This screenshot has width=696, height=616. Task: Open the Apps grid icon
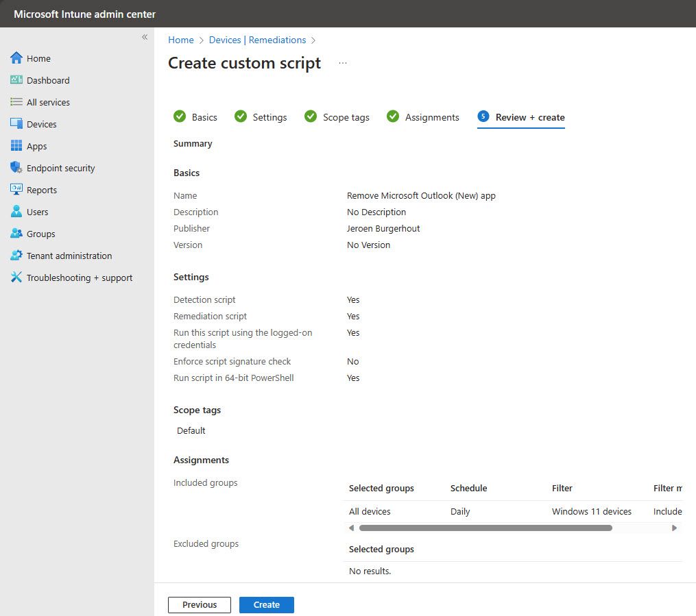click(16, 145)
